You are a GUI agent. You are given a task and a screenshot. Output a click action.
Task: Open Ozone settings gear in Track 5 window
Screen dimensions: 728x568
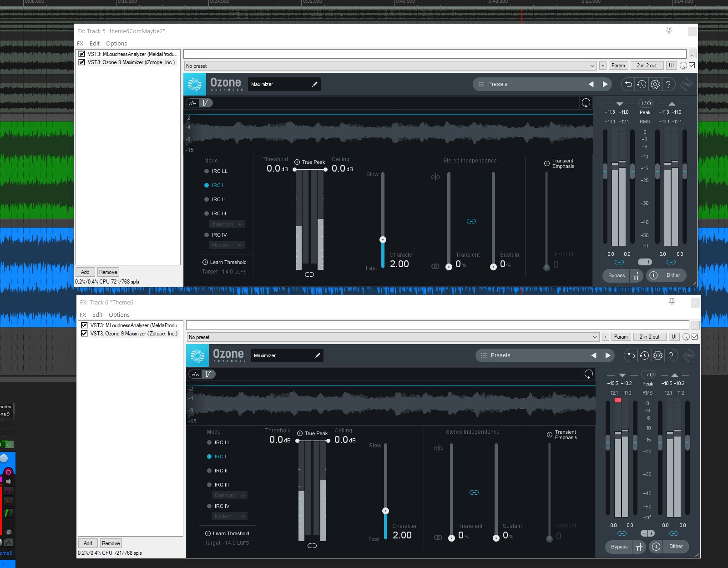(655, 84)
